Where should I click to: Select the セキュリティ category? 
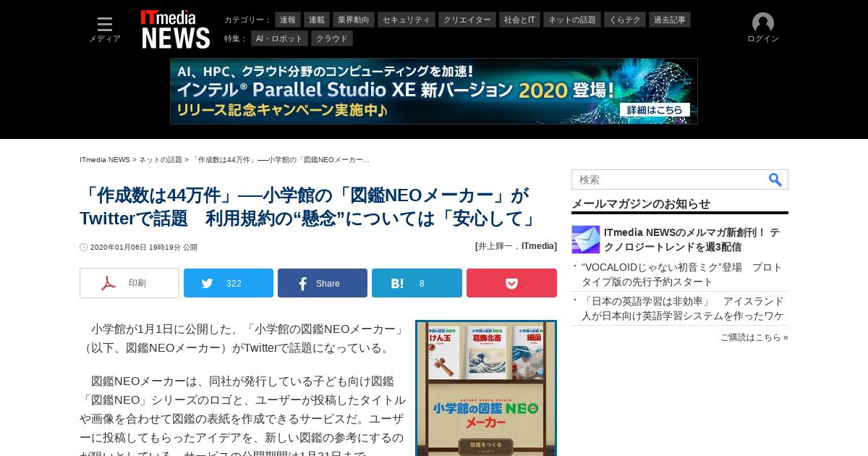click(x=407, y=20)
